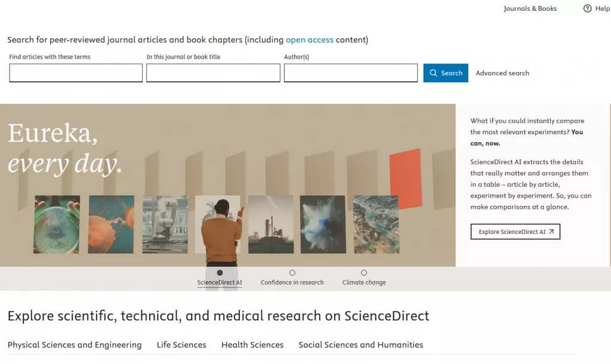Viewport: 611px width, 364px height.
Task: Click the arrow icon on the Explore ScienceDirect AI button
Action: [x=551, y=232]
